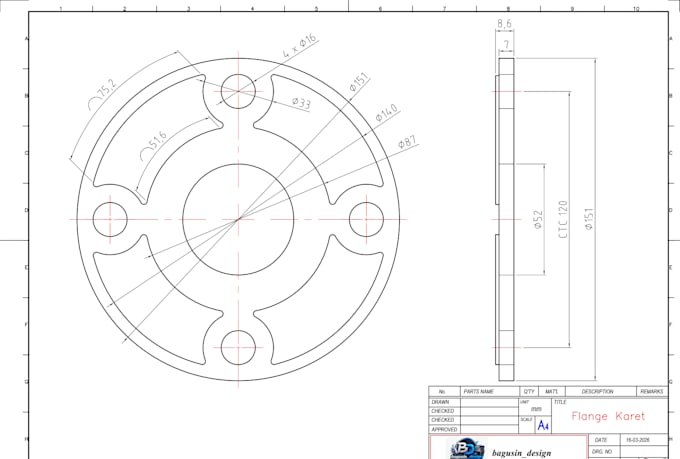This screenshot has width=680, height=459.
Task: Click the "8,6" thickness dimension
Action: (x=504, y=23)
